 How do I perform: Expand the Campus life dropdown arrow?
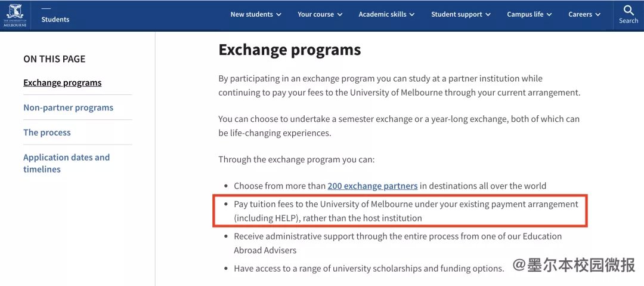(549, 14)
